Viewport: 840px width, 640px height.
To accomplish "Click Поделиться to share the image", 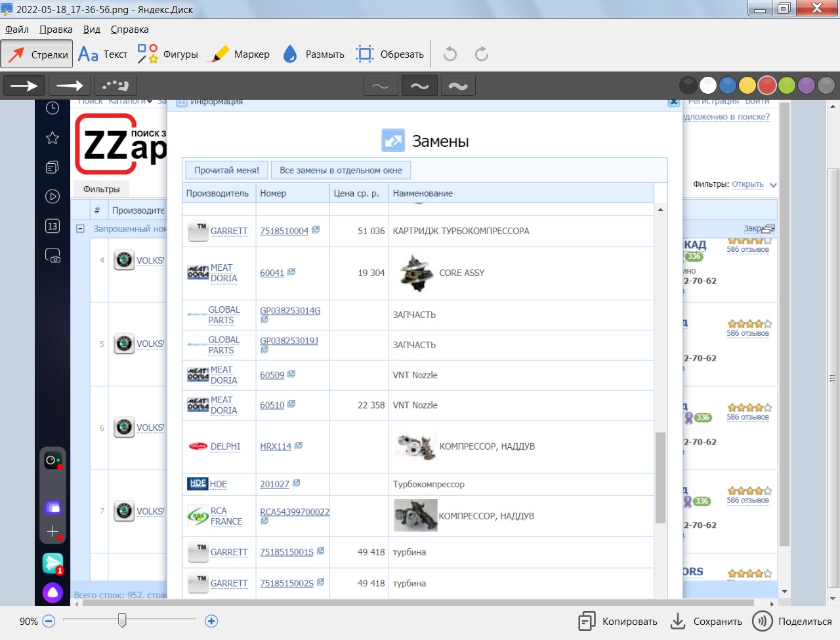I will [x=792, y=621].
